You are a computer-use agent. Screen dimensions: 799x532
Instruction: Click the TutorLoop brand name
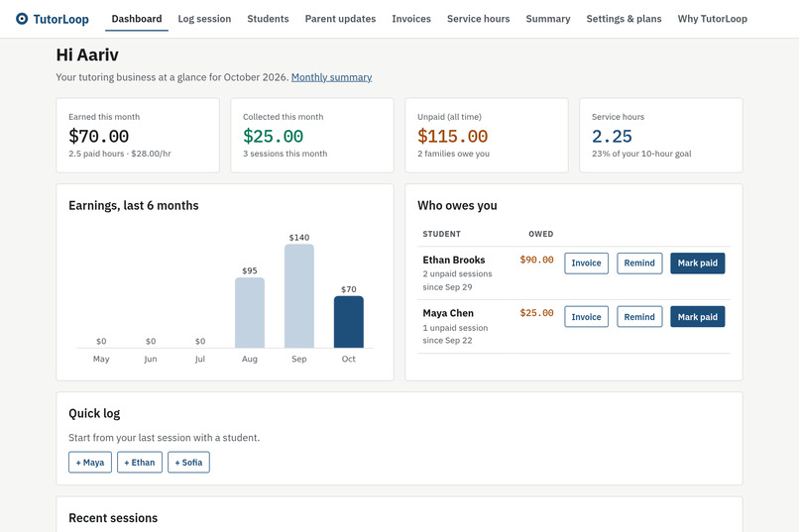(x=61, y=20)
